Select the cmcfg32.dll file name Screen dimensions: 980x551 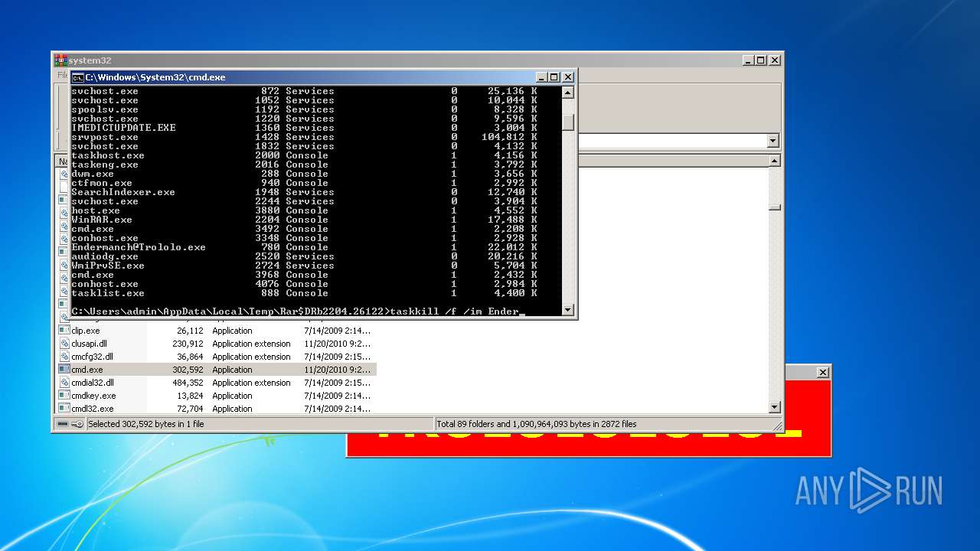point(92,357)
